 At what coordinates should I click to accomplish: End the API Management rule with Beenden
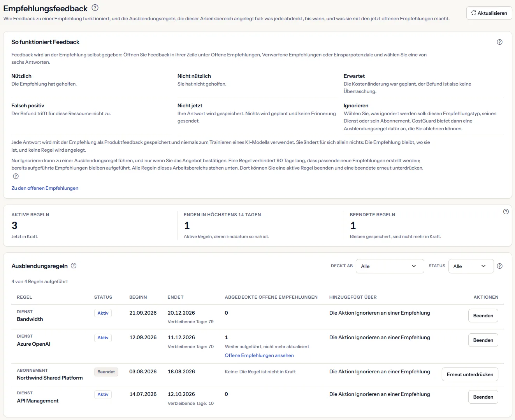[483, 397]
